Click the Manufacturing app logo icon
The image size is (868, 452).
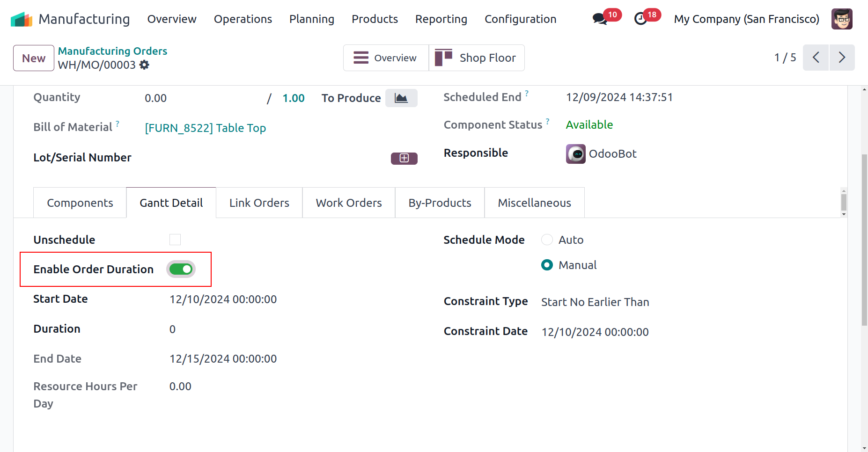(22, 19)
